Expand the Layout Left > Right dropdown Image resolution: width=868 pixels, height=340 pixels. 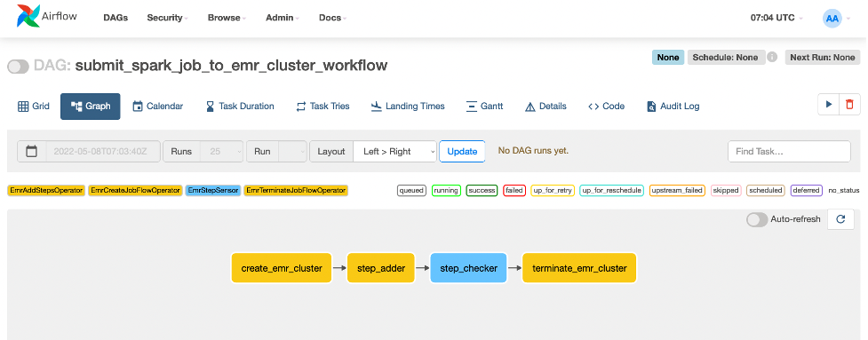point(394,152)
